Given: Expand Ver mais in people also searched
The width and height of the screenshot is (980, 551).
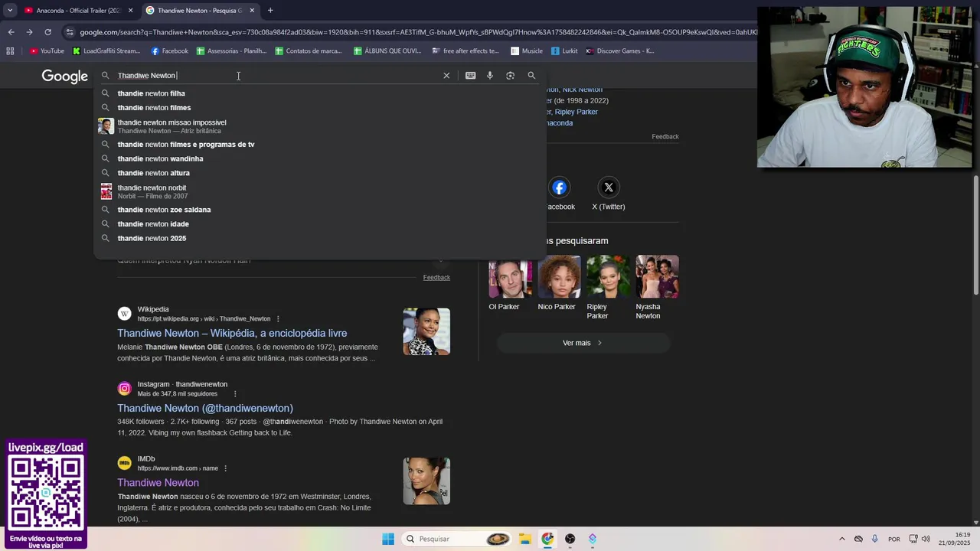Looking at the screenshot, I should click(x=583, y=343).
